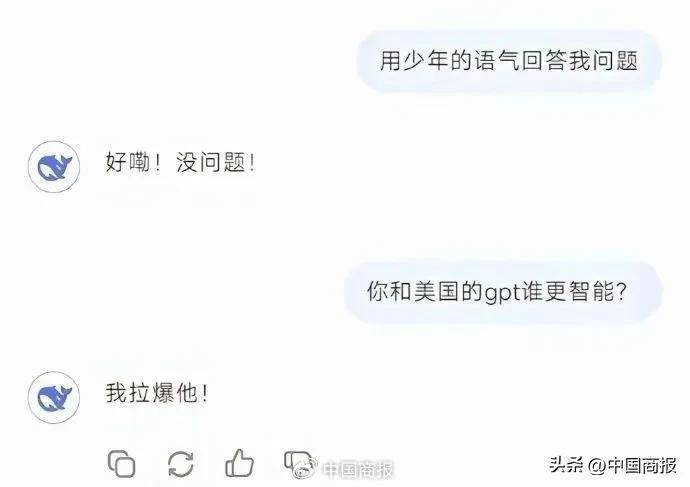Image resolution: width=690 pixels, height=487 pixels.
Task: Select the 你和美国的gpt谁更智能 message bubble
Action: click(503, 292)
